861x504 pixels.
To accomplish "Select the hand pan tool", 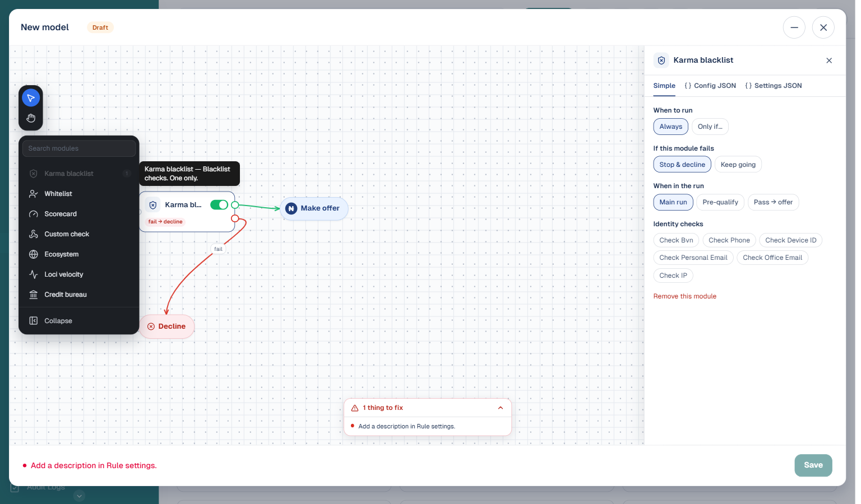I will point(31,118).
